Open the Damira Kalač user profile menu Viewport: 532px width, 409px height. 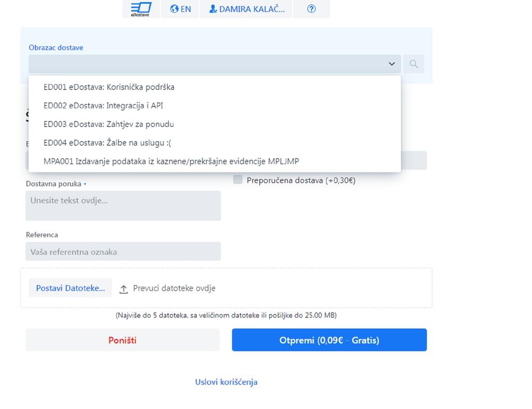coord(246,9)
